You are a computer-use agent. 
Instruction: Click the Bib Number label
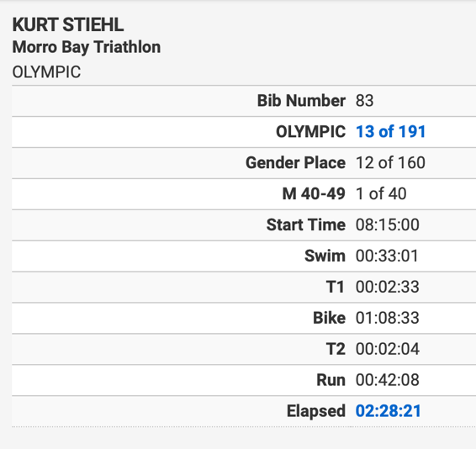coord(301,101)
